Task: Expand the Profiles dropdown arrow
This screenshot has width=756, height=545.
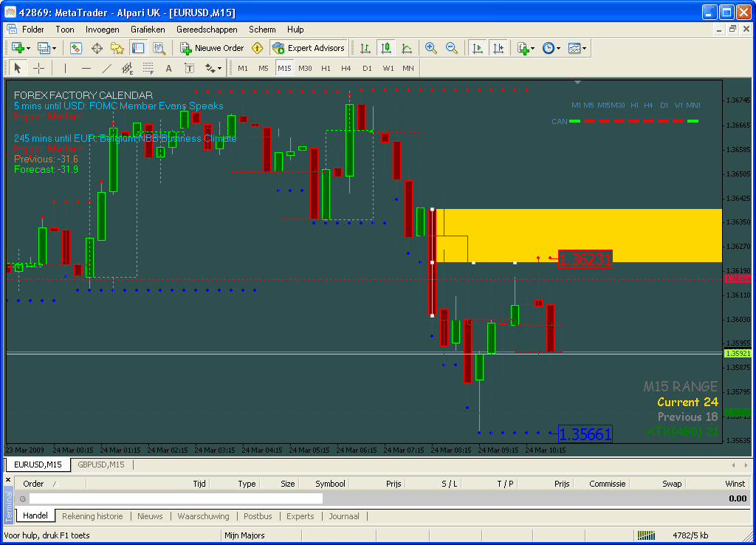Action: pos(54,48)
